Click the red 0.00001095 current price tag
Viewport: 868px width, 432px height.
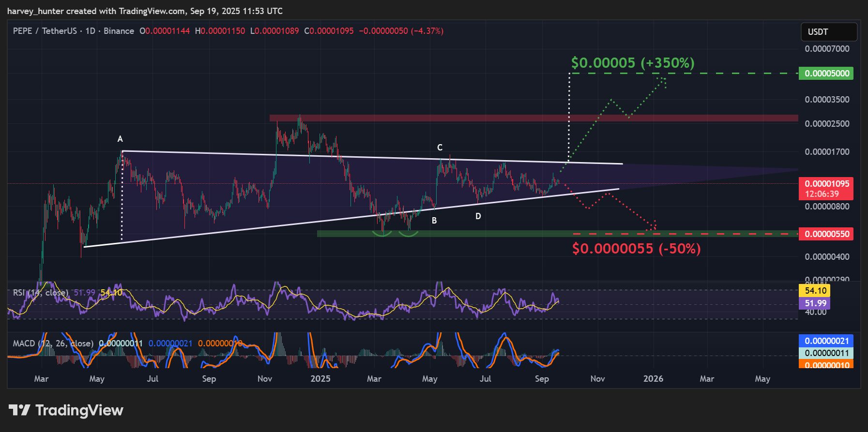click(x=826, y=184)
